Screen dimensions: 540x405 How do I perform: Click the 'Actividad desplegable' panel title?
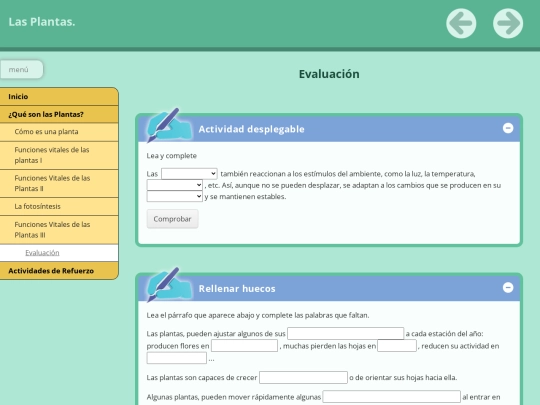[251, 129]
